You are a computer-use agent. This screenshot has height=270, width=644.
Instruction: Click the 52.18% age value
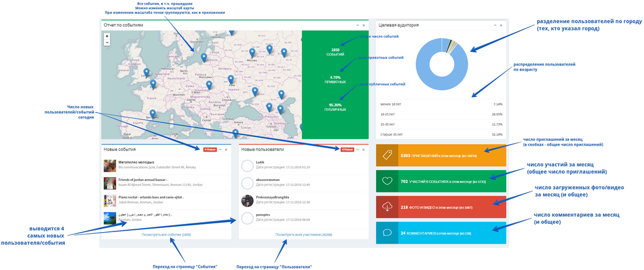498,134
